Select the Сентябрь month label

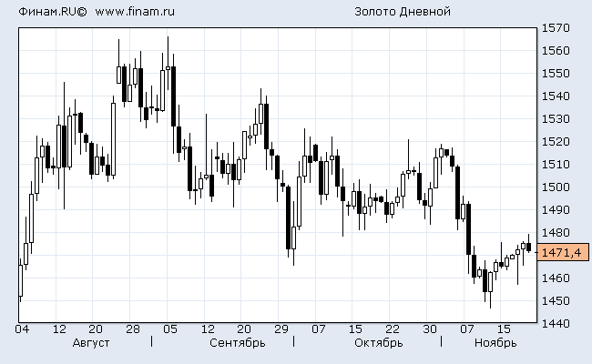238,343
